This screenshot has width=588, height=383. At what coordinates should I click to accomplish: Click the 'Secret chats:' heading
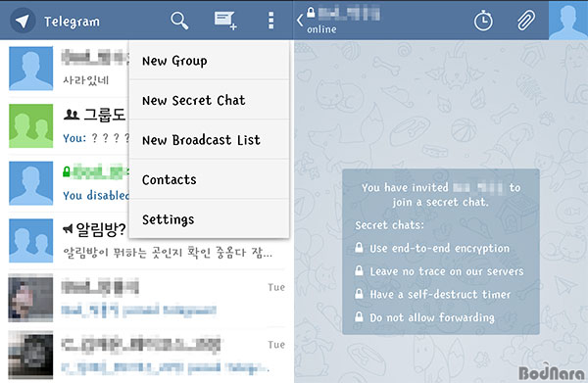389,225
